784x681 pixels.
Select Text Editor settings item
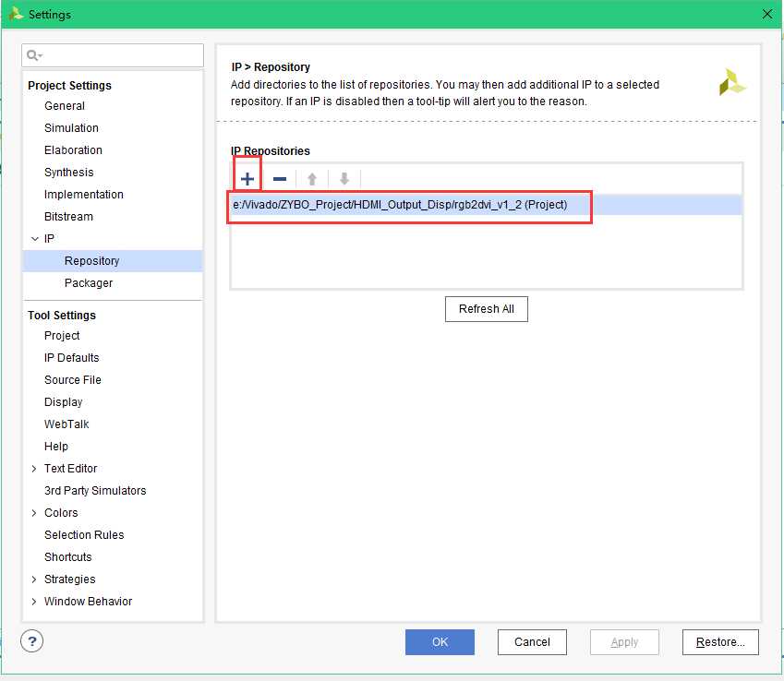tap(70, 469)
